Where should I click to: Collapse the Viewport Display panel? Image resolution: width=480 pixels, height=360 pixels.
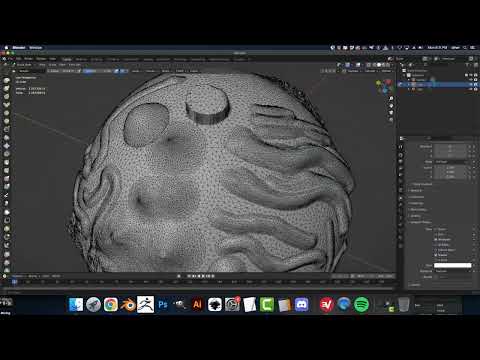[x=420, y=222]
